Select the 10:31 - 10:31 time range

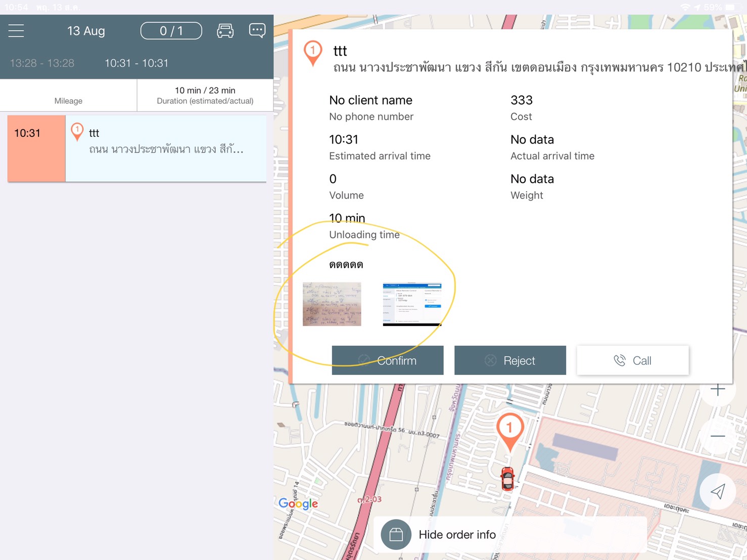coord(136,63)
